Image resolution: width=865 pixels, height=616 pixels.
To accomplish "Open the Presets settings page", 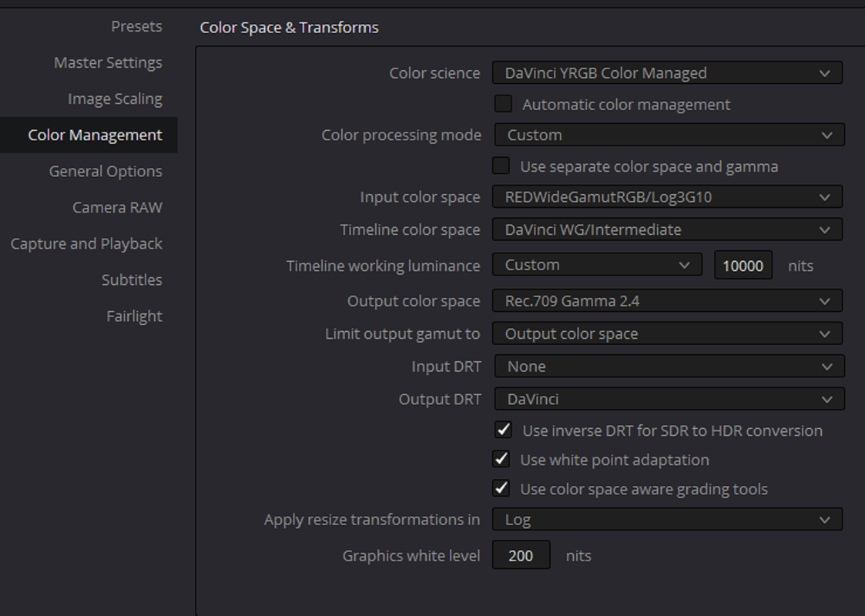I will click(136, 26).
